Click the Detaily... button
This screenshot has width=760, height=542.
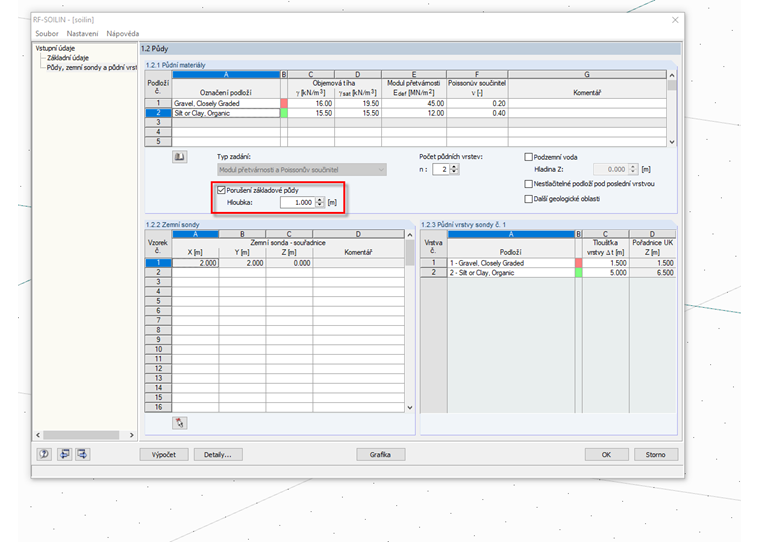tap(218, 455)
